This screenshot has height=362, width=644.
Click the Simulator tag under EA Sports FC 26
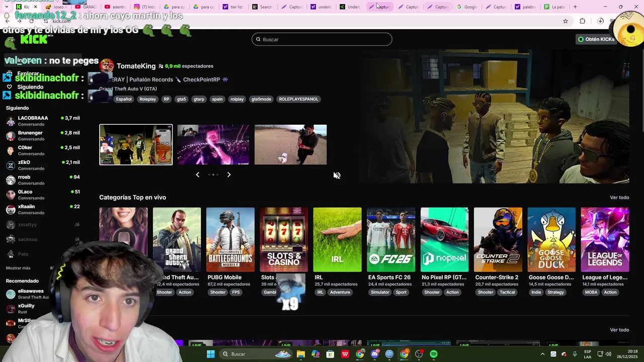pos(380,292)
